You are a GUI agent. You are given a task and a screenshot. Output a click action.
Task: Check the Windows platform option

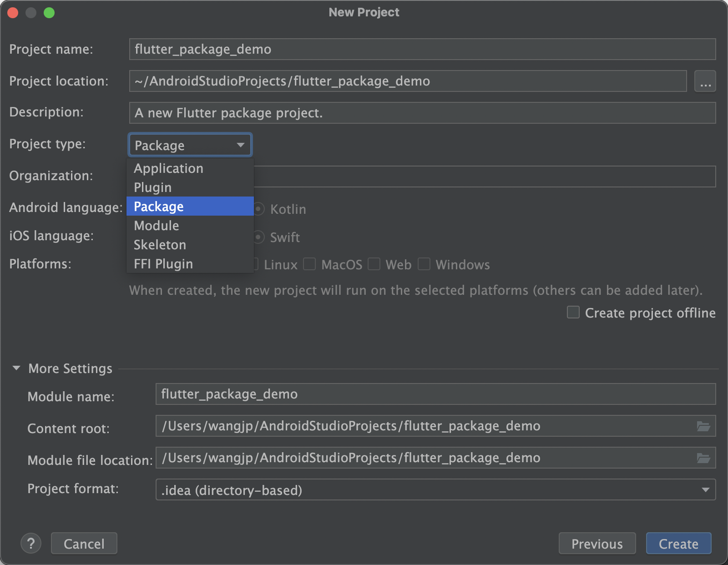coord(424,264)
